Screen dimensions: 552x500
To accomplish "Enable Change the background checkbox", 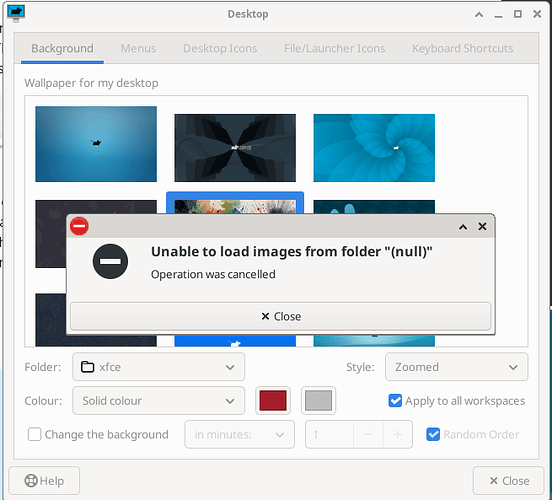I will (34, 434).
